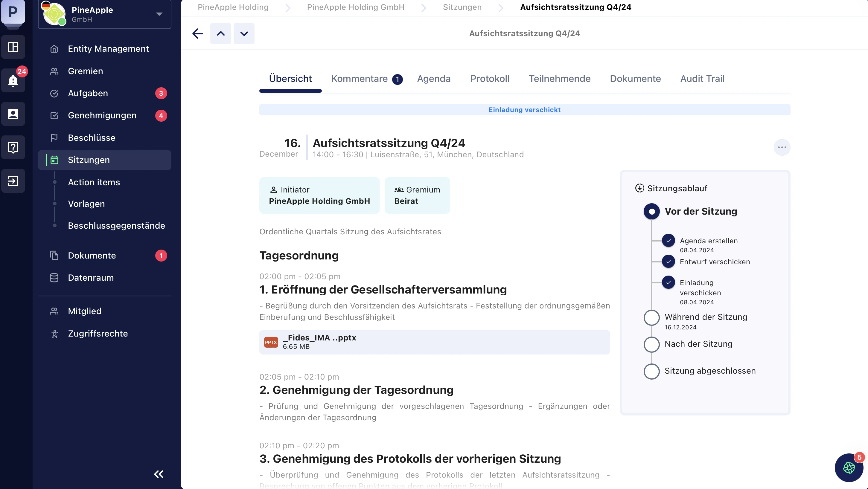Toggle the Einladung verschicken check mark
The height and width of the screenshot is (489, 868).
[x=668, y=282]
